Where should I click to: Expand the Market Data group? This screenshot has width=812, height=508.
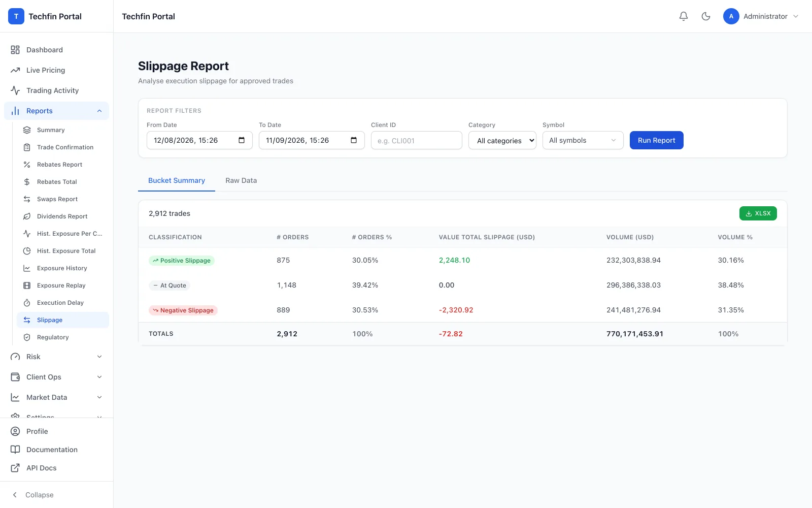tap(56, 397)
